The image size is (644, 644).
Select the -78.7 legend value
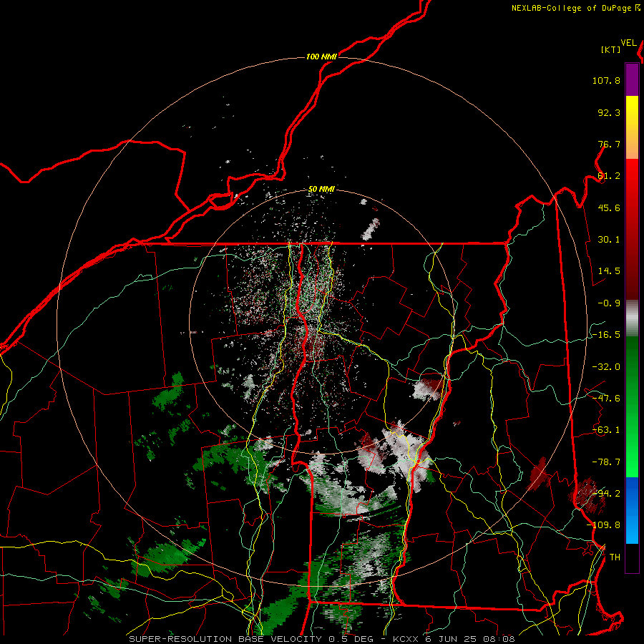coord(606,462)
